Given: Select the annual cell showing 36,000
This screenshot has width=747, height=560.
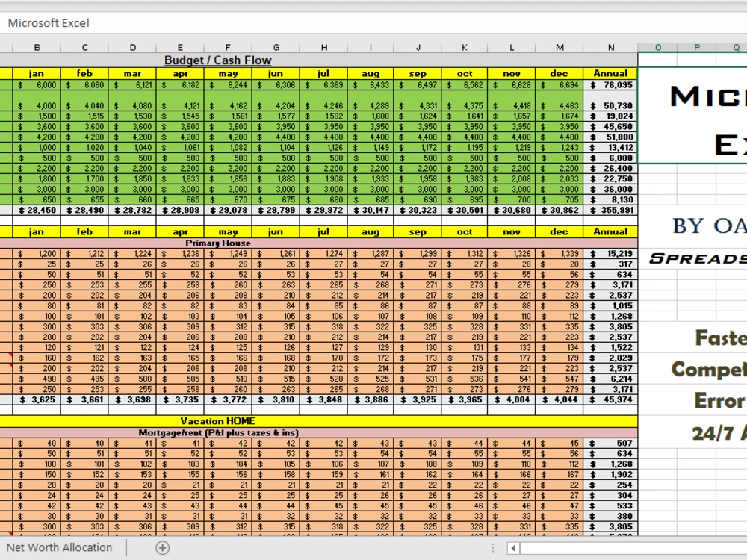Looking at the screenshot, I should tap(611, 189).
